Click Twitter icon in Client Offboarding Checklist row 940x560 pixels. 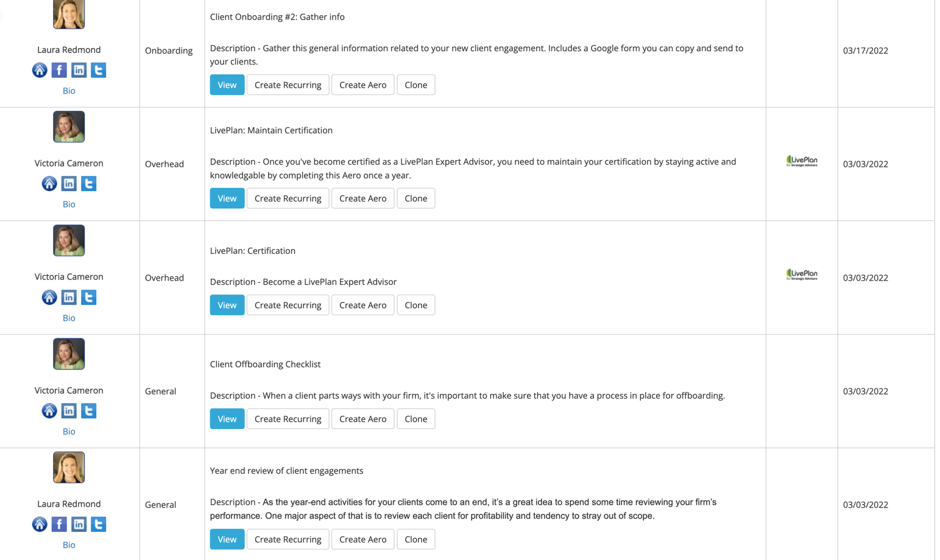88,411
